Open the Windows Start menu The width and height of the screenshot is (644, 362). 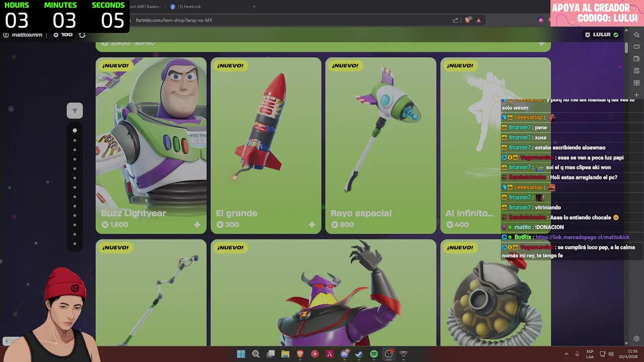[x=241, y=354]
